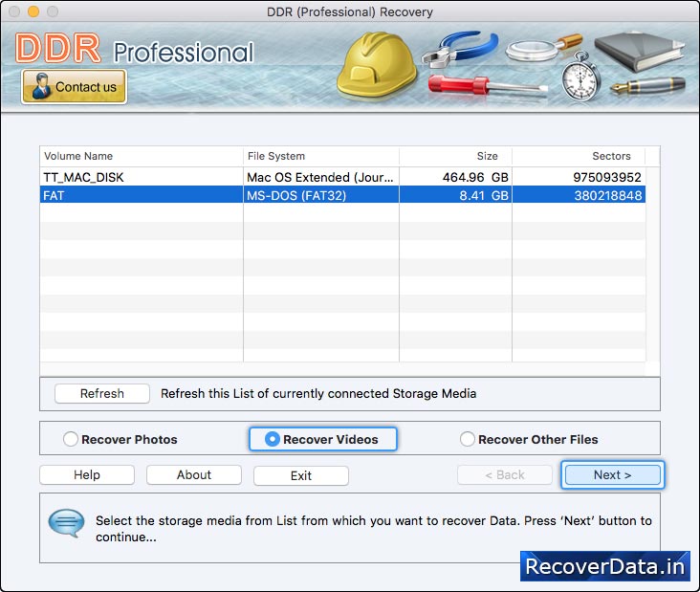This screenshot has width=700, height=592.
Task: Minimize the window with yellow button
Action: coord(33,11)
